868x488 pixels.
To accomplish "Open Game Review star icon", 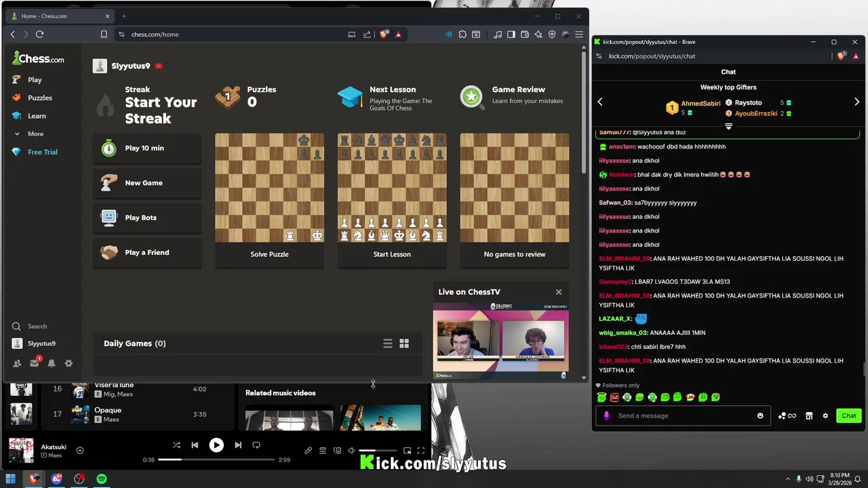I will click(471, 97).
